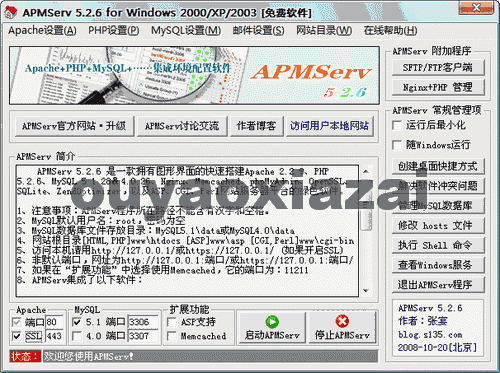Viewport: 500px width, 373px height.
Task: Toggle the Apache 端口 80 checkbox
Action: point(16,322)
